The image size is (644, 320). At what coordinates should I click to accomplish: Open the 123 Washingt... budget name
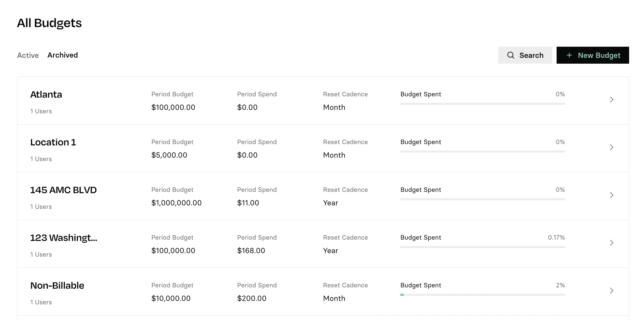tap(64, 238)
